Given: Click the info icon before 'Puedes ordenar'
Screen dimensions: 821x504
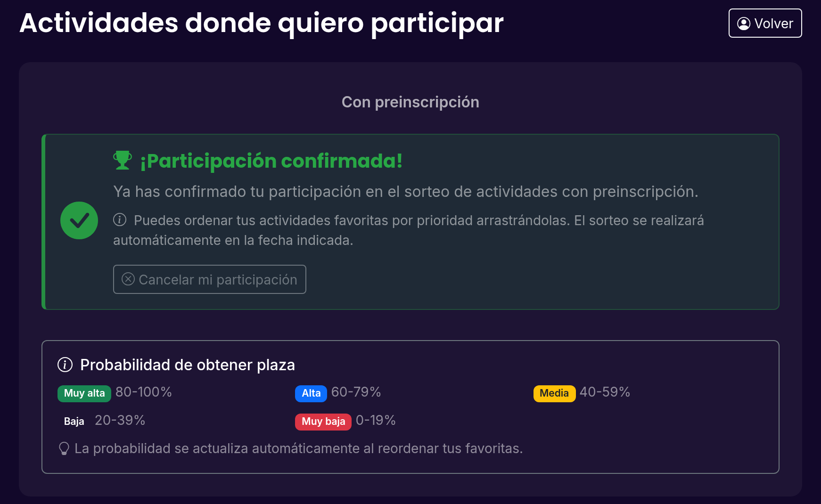Looking at the screenshot, I should click(x=120, y=219).
